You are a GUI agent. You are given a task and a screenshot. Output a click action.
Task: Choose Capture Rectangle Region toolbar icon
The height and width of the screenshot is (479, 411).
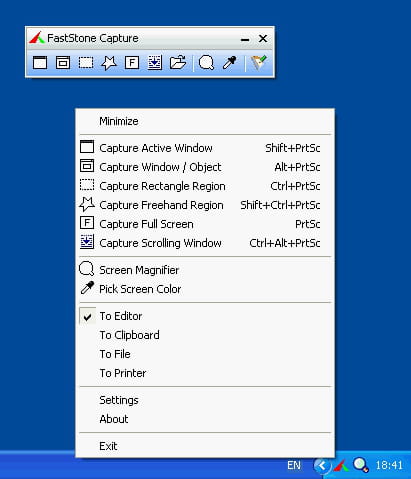click(x=86, y=63)
